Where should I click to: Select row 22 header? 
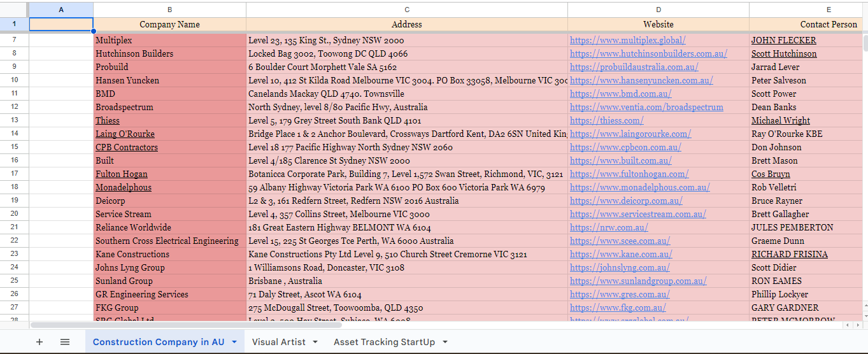15,241
